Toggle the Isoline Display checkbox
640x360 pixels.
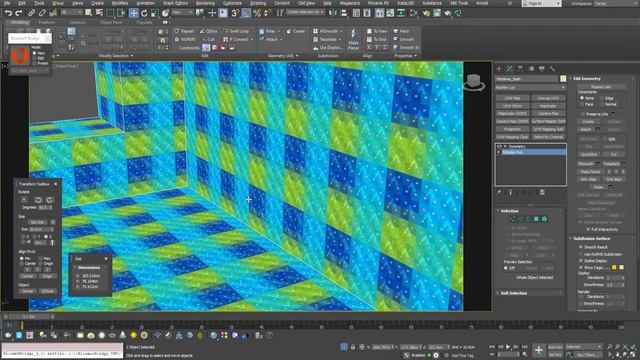click(x=581, y=260)
